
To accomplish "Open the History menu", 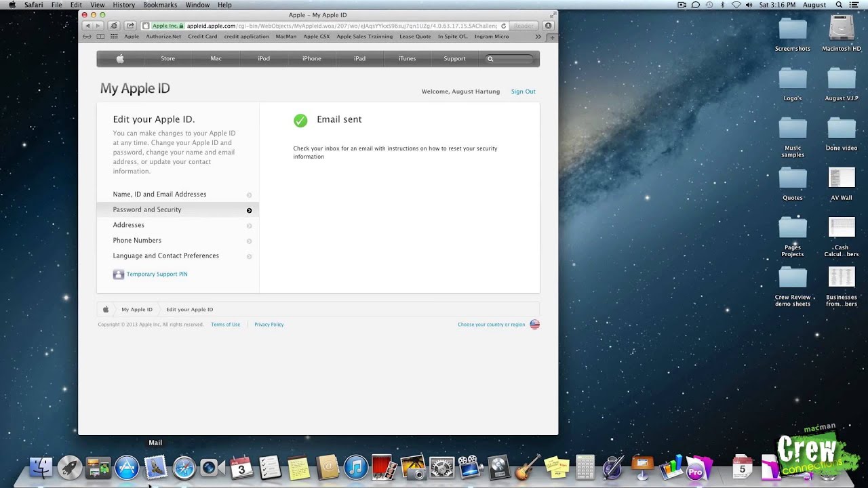I will 123,5.
